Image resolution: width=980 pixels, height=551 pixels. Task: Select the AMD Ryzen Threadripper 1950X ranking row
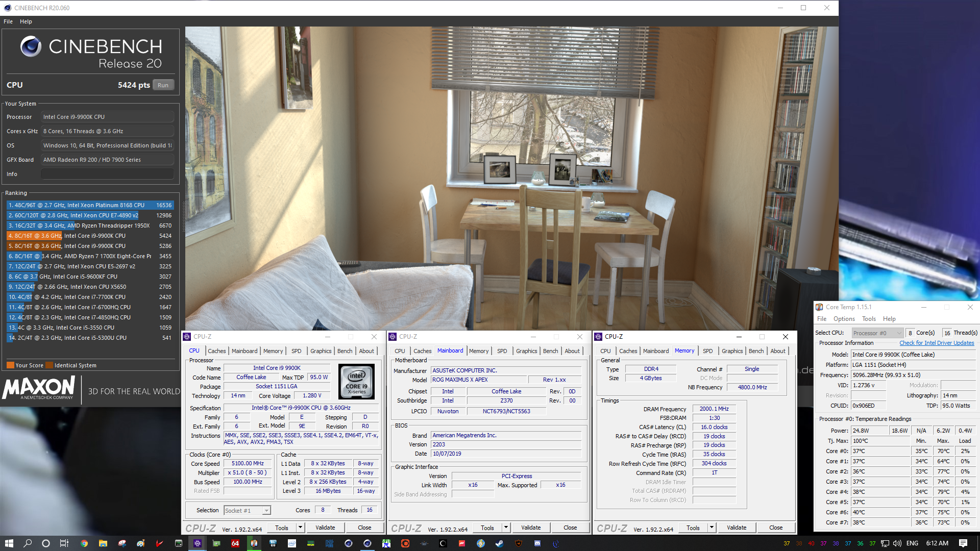coord(90,226)
